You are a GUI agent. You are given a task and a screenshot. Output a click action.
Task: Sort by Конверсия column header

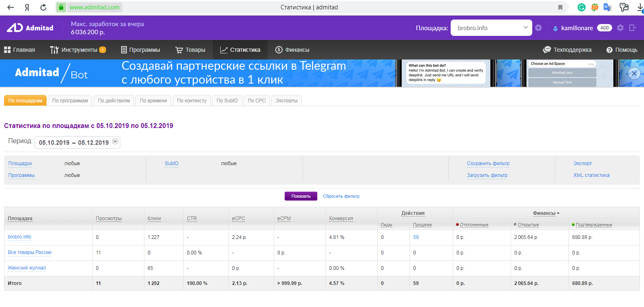341,219
